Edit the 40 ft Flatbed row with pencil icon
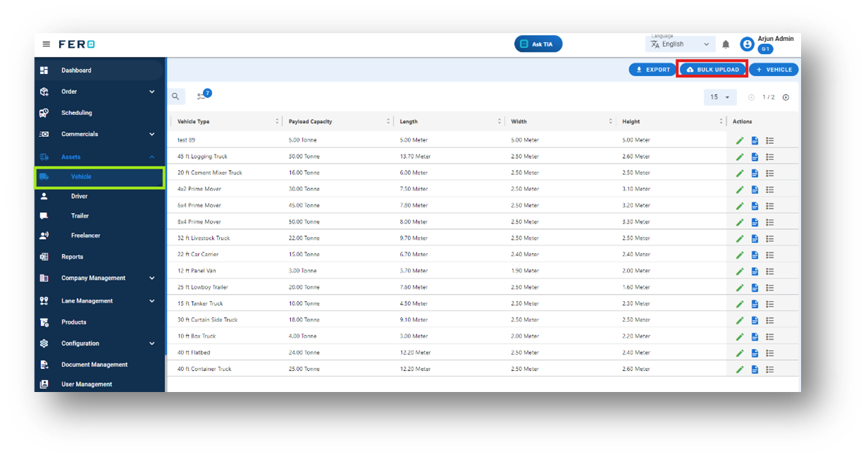The width and height of the screenshot is (868, 459). pyautogui.click(x=740, y=353)
